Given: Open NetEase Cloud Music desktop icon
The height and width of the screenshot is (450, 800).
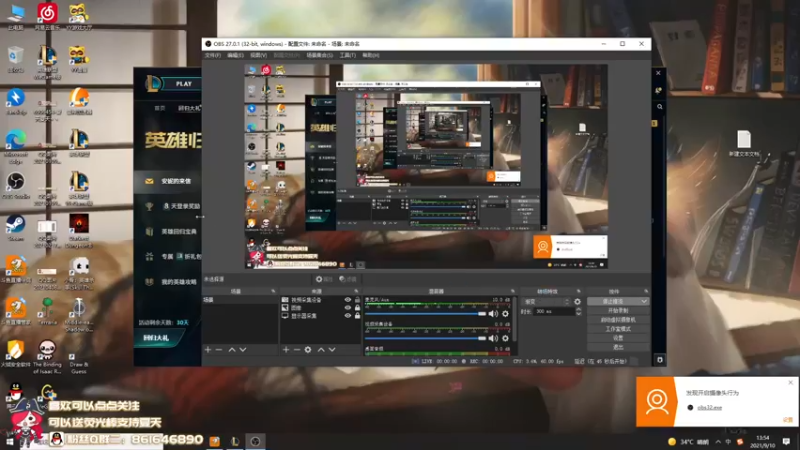Looking at the screenshot, I should point(47,17).
